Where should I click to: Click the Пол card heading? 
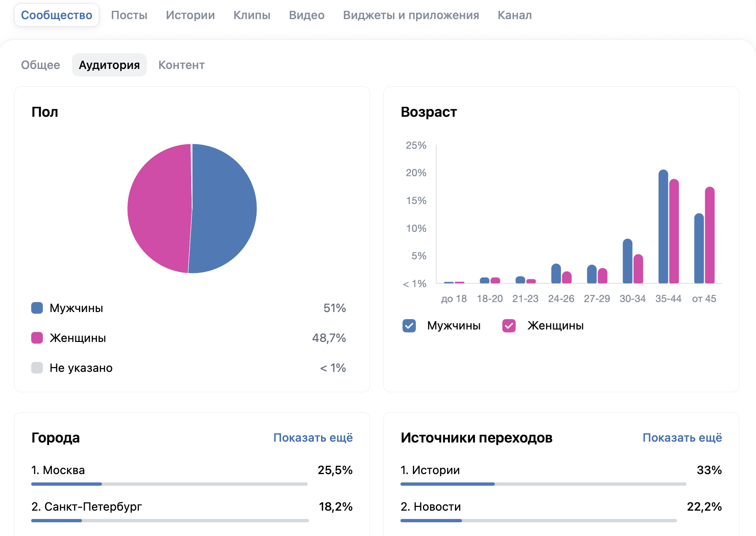(x=44, y=112)
